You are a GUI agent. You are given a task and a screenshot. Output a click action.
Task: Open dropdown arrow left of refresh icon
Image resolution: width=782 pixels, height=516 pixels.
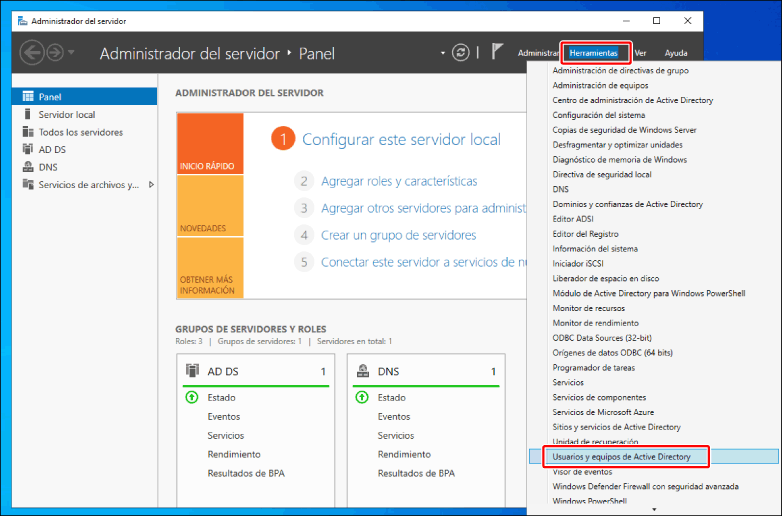(x=442, y=53)
